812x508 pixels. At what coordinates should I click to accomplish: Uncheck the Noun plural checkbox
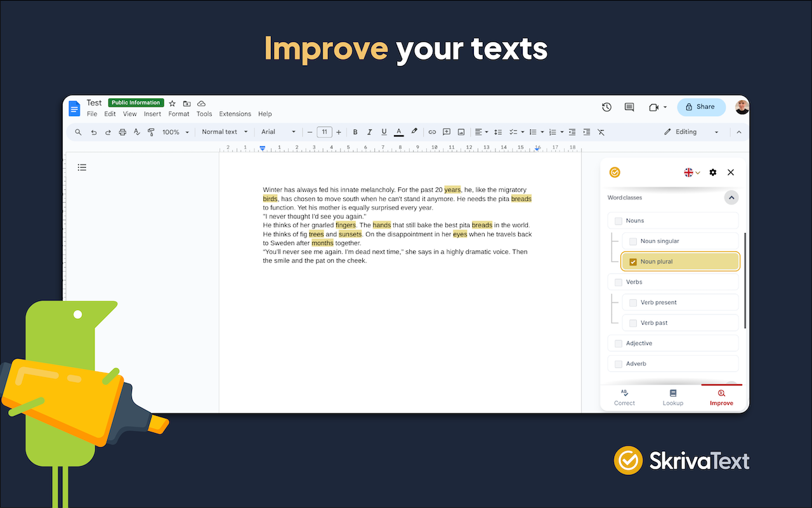click(633, 262)
